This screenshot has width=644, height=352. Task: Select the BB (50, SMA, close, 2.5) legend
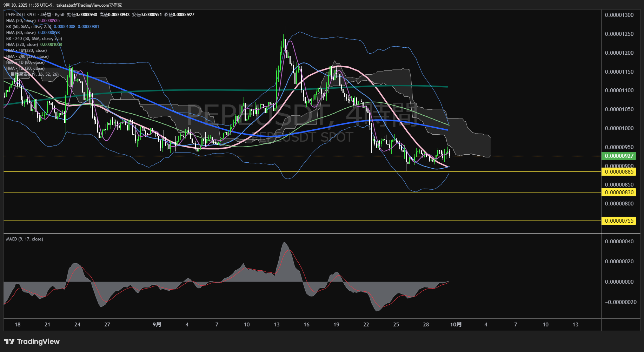pos(29,27)
